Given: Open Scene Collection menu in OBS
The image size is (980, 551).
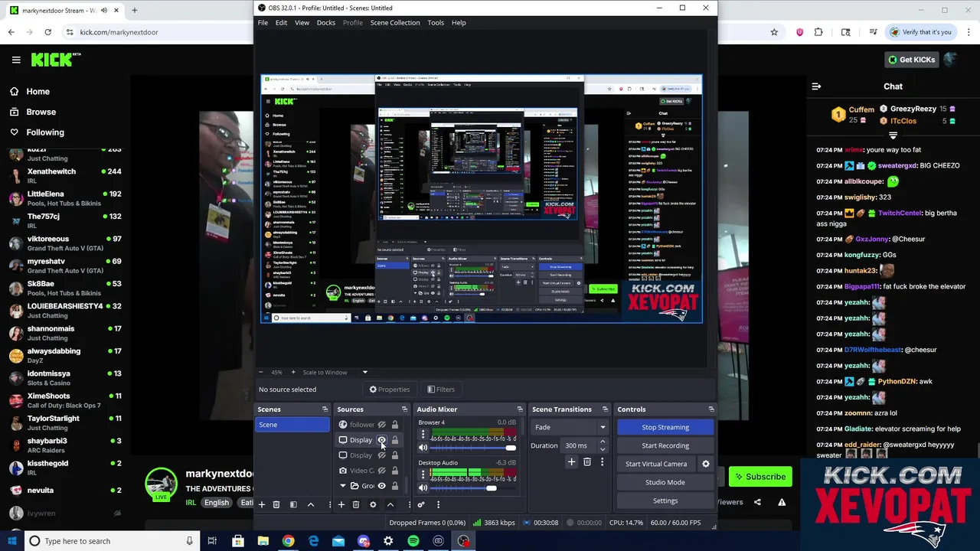Looking at the screenshot, I should coord(395,22).
